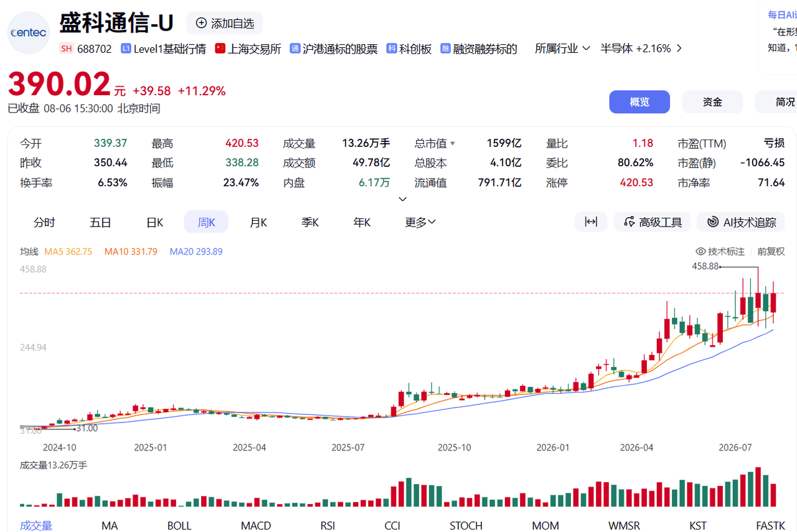Click the 上海交易所 tag link
This screenshot has height=532, width=797.
coord(255,49)
